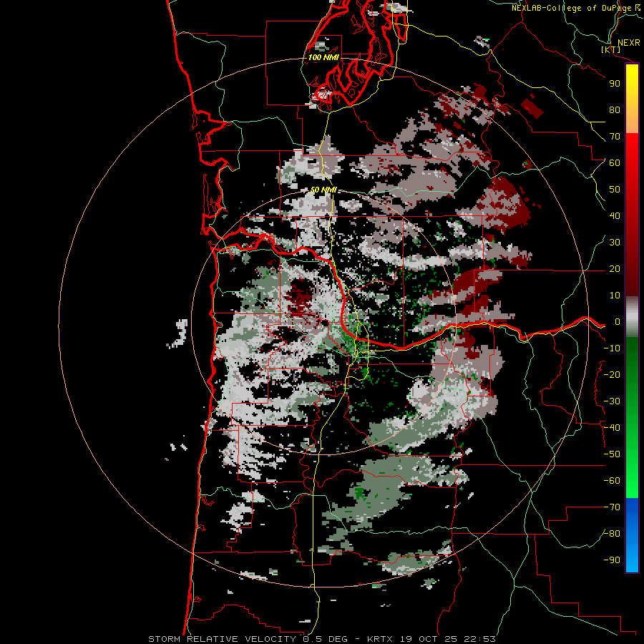644x644 pixels.
Task: Click the -70 value on velocity scale
Action: 612,507
